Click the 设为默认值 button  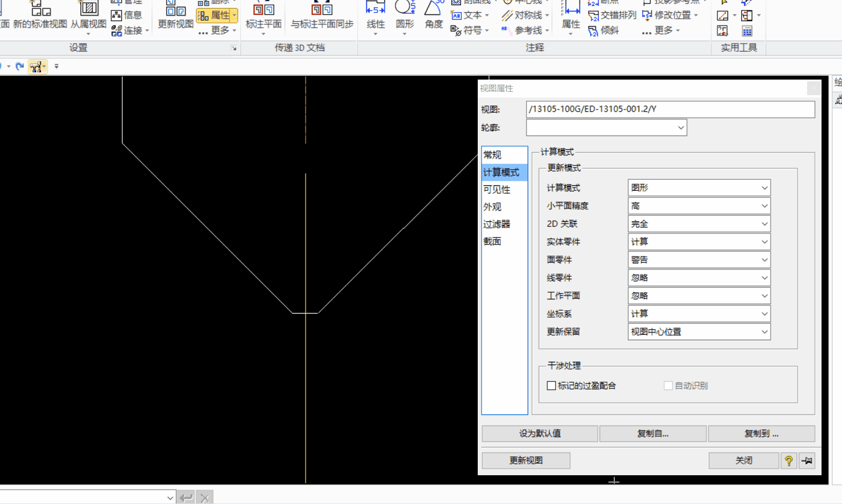coord(540,433)
